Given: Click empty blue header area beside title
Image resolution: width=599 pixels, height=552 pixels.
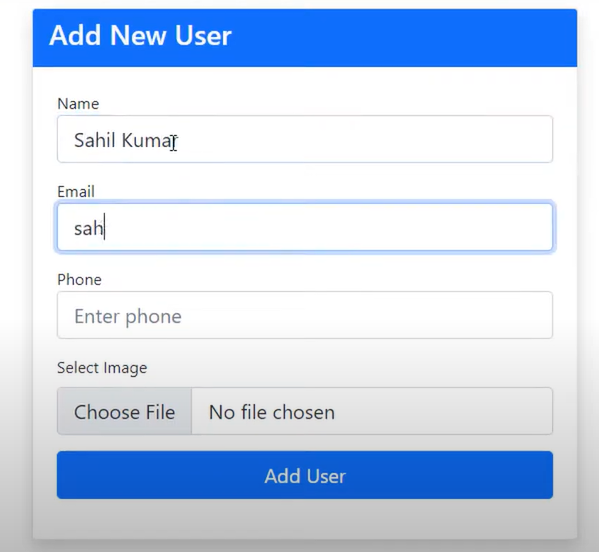Looking at the screenshot, I should [x=401, y=37].
